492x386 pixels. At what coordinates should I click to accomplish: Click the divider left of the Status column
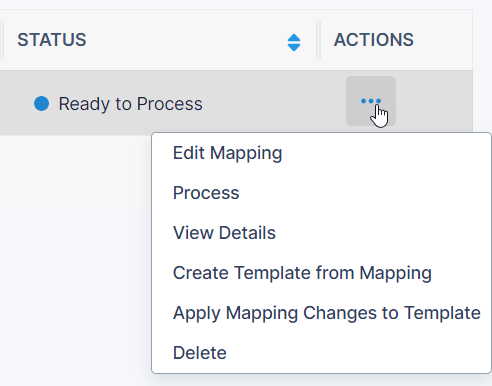tap(2, 40)
